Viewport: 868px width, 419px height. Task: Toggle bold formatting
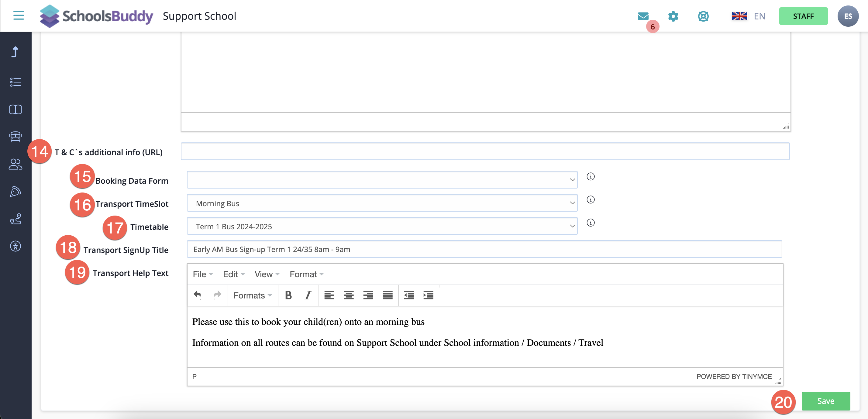click(x=288, y=295)
